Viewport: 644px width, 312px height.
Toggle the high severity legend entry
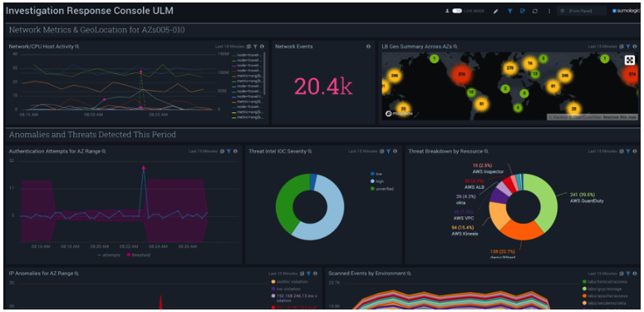coord(376,181)
